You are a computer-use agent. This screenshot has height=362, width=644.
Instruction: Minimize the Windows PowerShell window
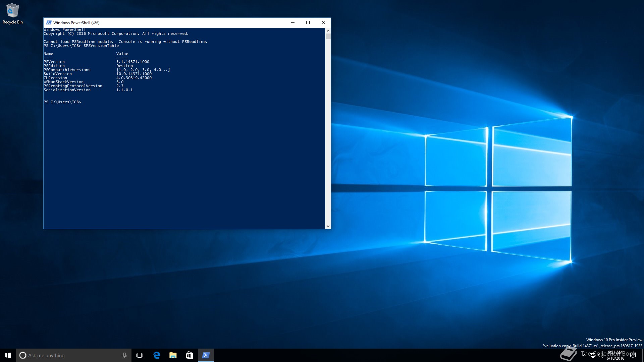(293, 22)
